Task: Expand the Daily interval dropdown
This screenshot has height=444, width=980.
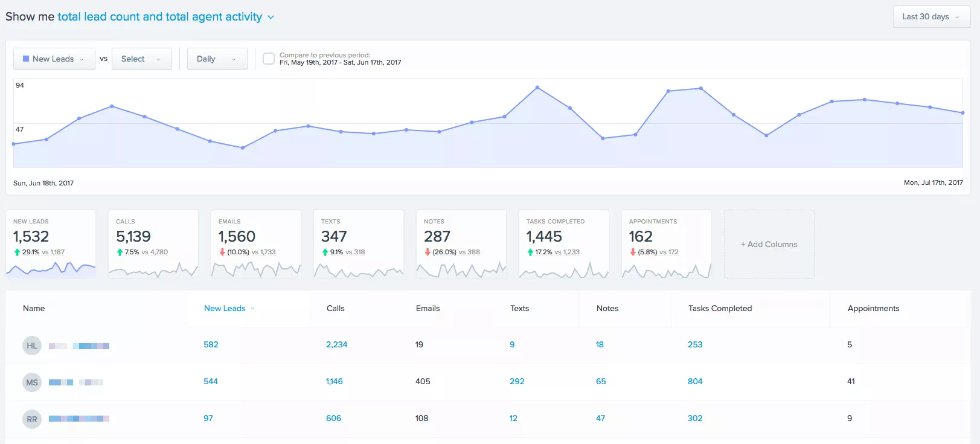Action: point(217,59)
